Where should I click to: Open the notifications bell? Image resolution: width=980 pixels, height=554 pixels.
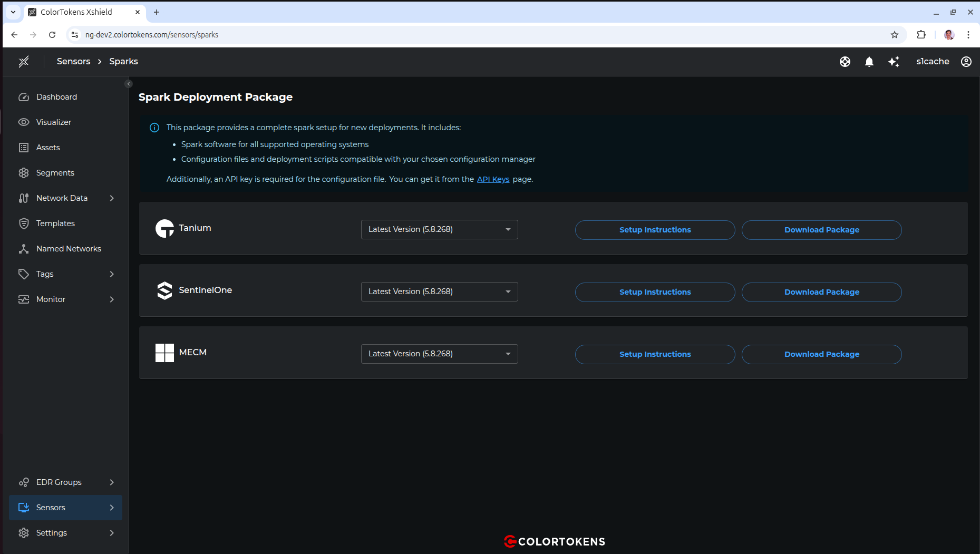pos(869,62)
